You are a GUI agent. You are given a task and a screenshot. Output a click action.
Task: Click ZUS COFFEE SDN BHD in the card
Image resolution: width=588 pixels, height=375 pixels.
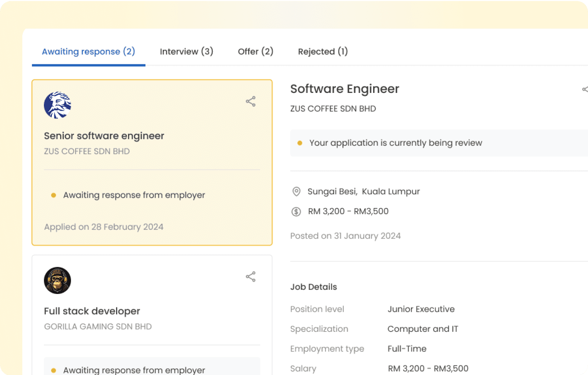coord(87,151)
